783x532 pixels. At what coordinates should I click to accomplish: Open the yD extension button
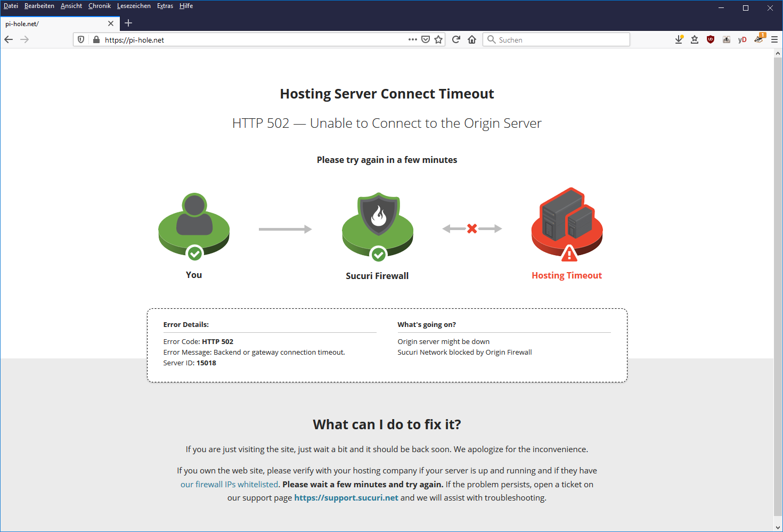743,39
